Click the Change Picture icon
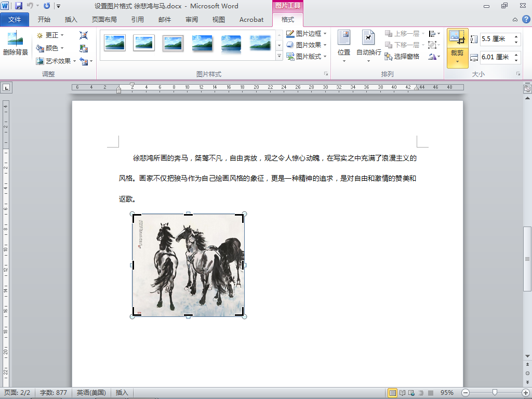Image resolution: width=532 pixels, height=399 pixels. [84, 48]
